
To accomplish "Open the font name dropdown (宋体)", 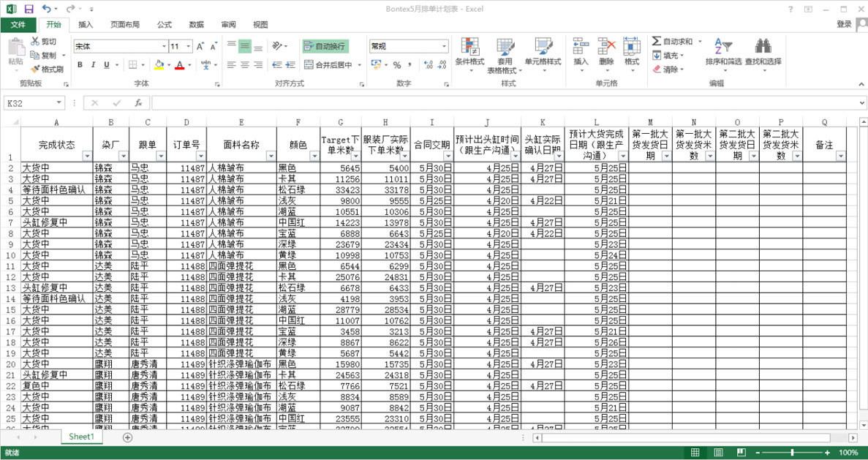I will click(164, 47).
